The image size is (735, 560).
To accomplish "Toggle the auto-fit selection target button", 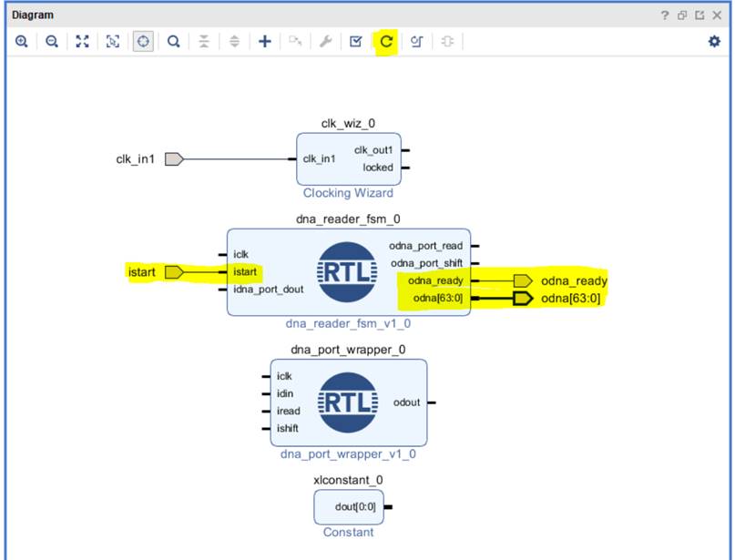I will point(143,41).
